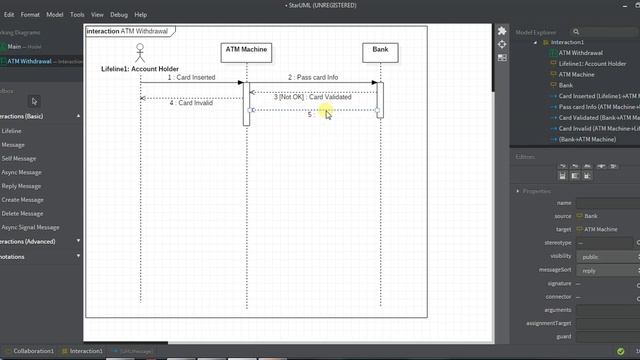
Task: Open the Tools menu
Action: coord(77,15)
